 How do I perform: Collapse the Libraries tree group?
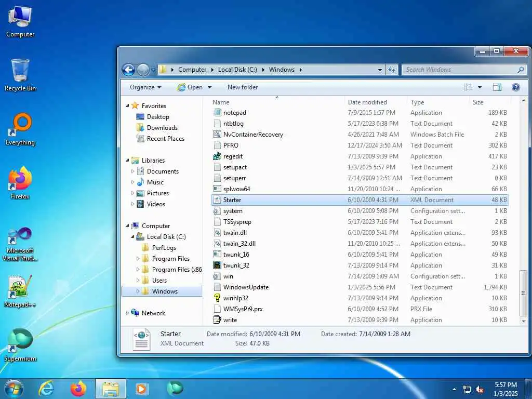127,161
